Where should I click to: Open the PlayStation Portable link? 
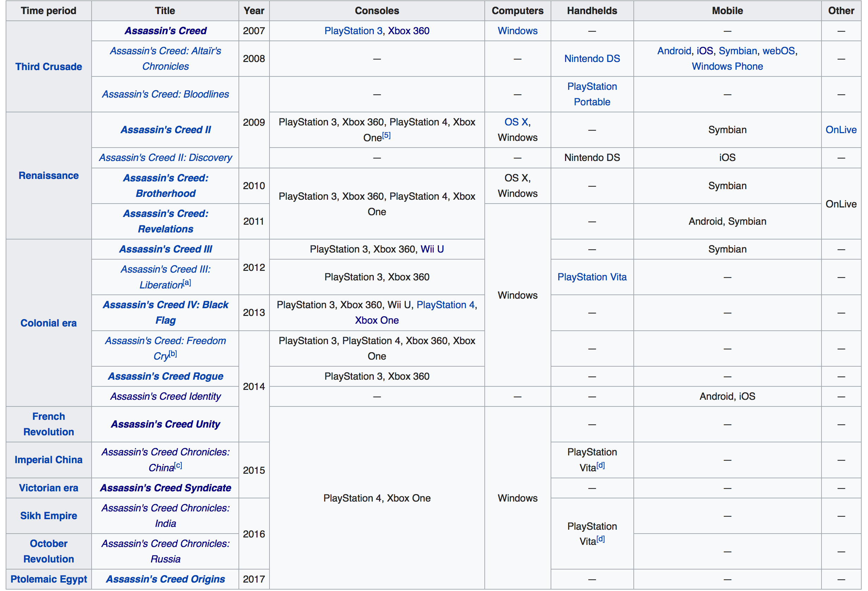pyautogui.click(x=592, y=94)
